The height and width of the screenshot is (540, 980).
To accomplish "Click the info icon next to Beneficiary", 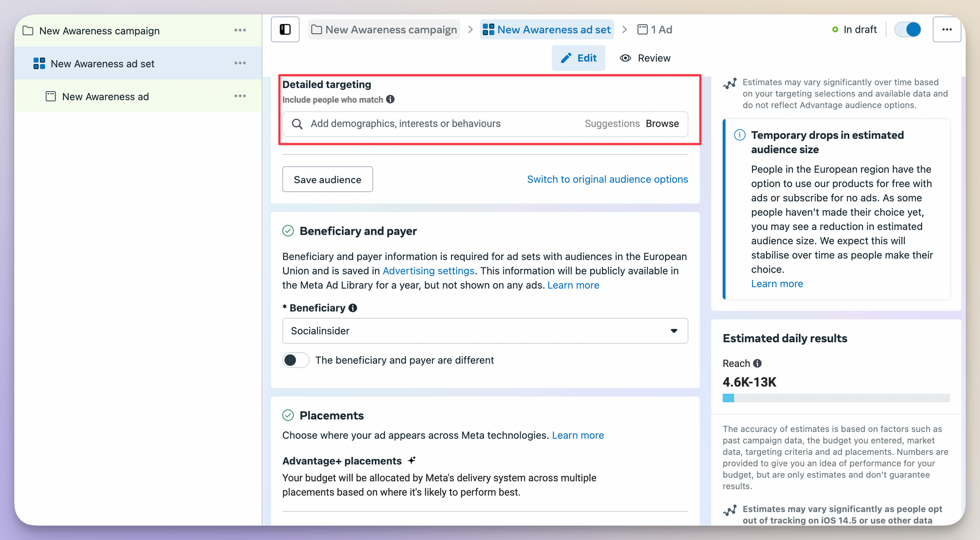I will 353,308.
